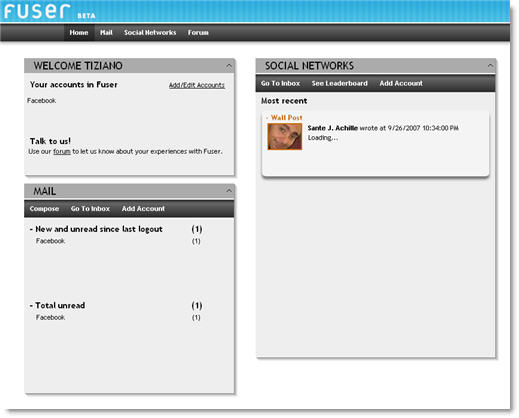Click the Most recent heading
Image resolution: width=519 pixels, height=418 pixels.
284,101
